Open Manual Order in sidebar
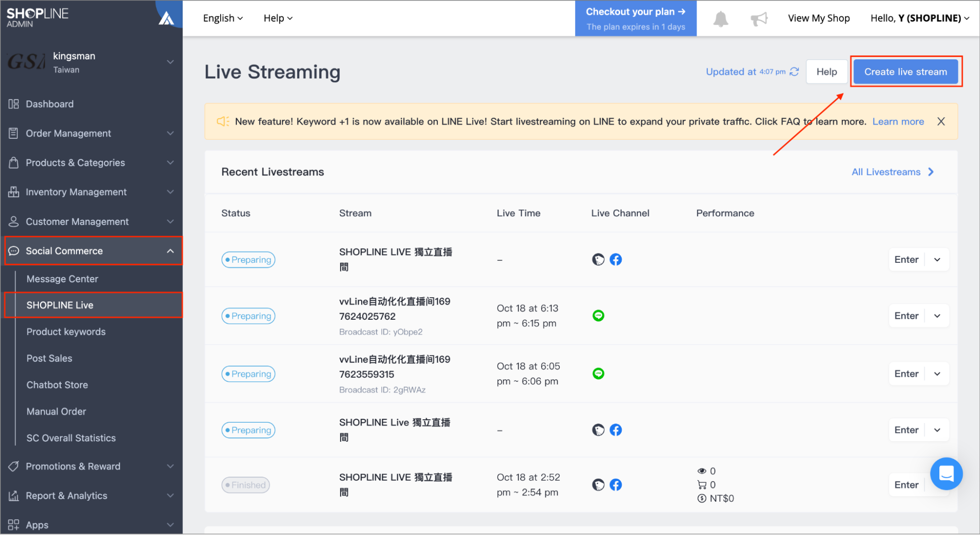 [x=56, y=411]
